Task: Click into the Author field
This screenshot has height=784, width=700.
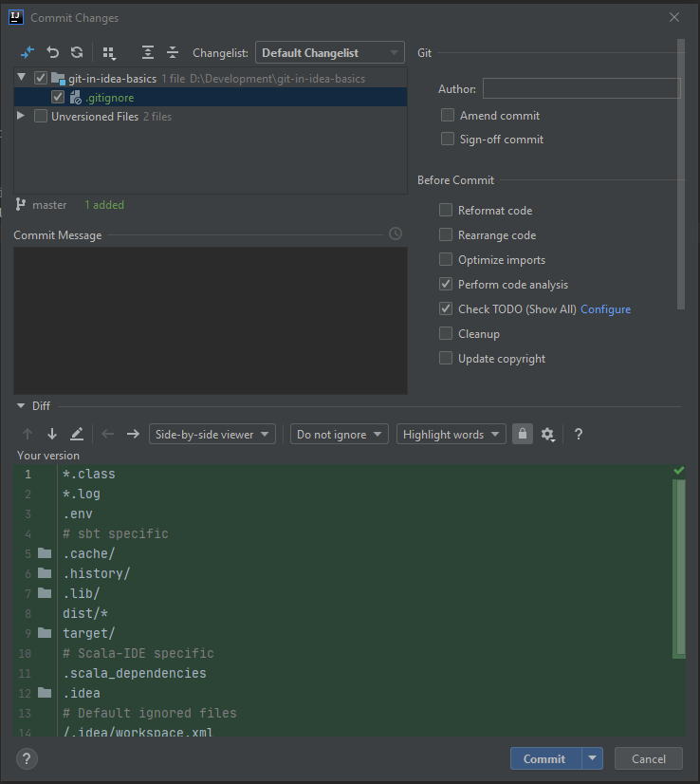Action: click(581, 88)
